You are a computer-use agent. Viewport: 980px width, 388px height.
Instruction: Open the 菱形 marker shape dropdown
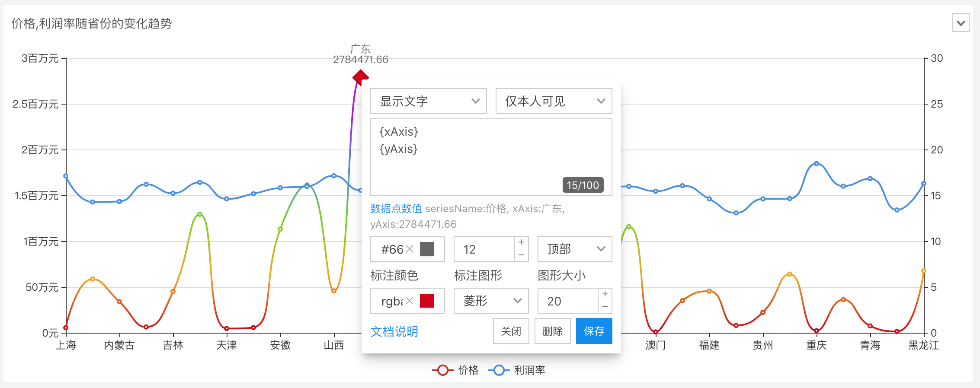click(x=491, y=301)
